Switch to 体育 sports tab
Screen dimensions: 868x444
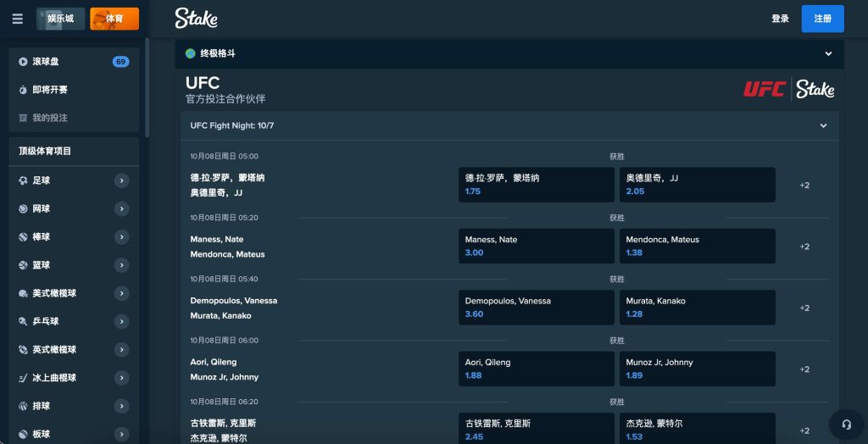point(114,19)
